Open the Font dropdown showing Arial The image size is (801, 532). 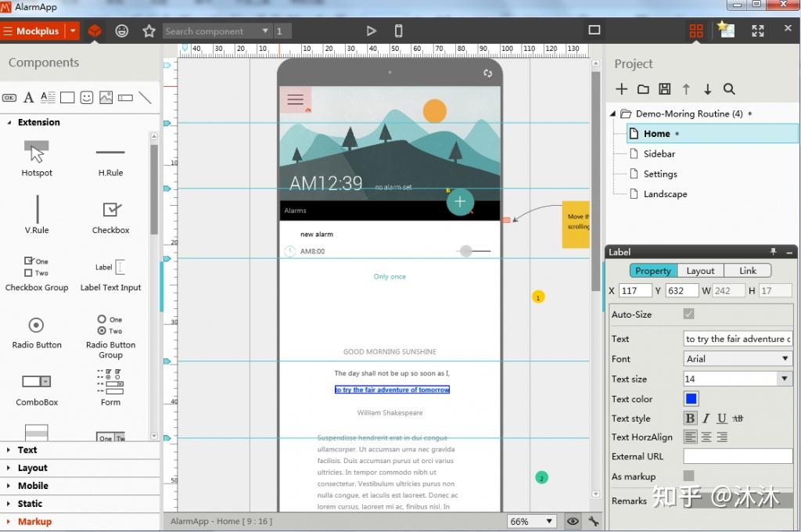coord(738,359)
